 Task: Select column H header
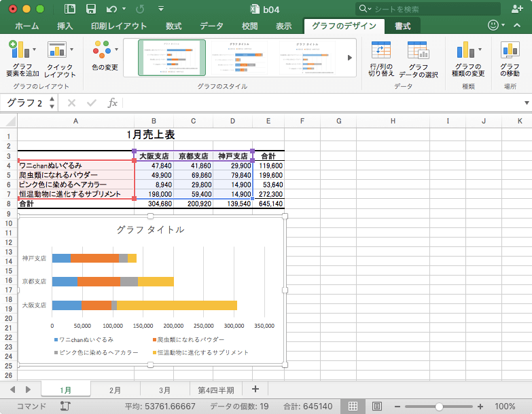[393, 121]
